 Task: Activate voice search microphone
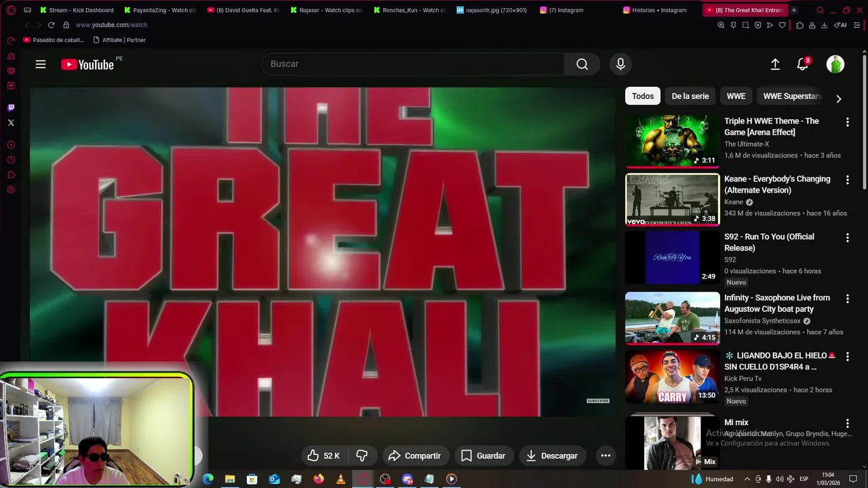[620, 64]
